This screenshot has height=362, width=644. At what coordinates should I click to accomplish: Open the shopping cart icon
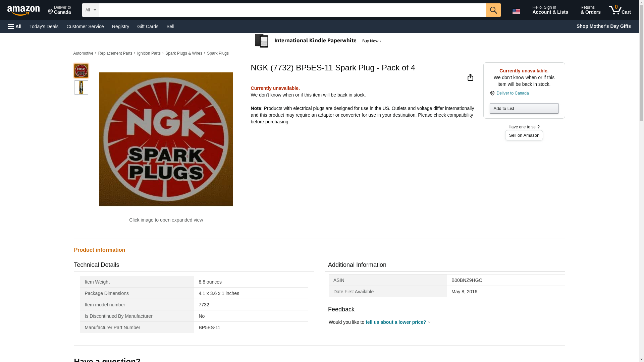pos(620,10)
